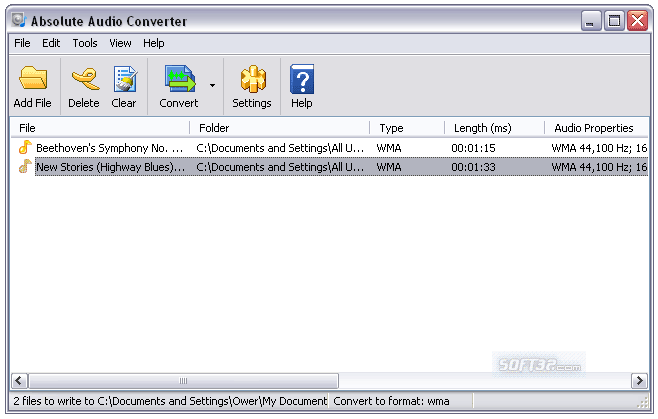
Task: Sort by the Folder column header
Action: tap(279, 128)
